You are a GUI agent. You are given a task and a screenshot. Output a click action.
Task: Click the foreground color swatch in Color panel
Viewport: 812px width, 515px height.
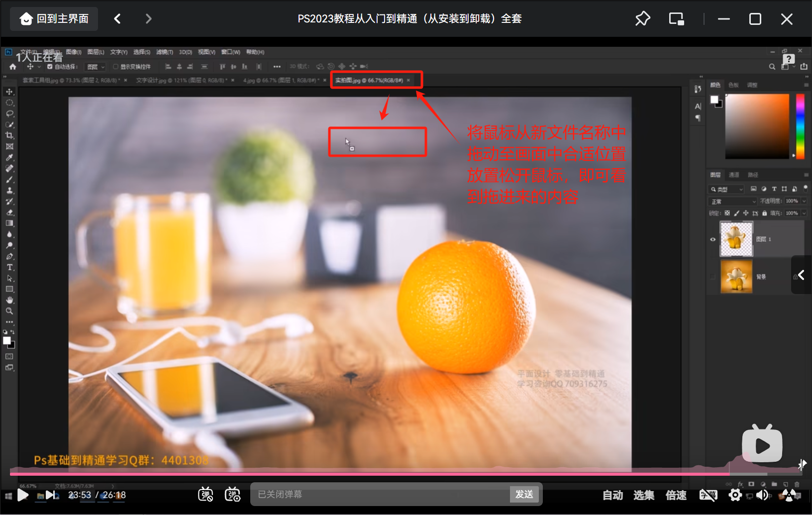click(x=714, y=99)
